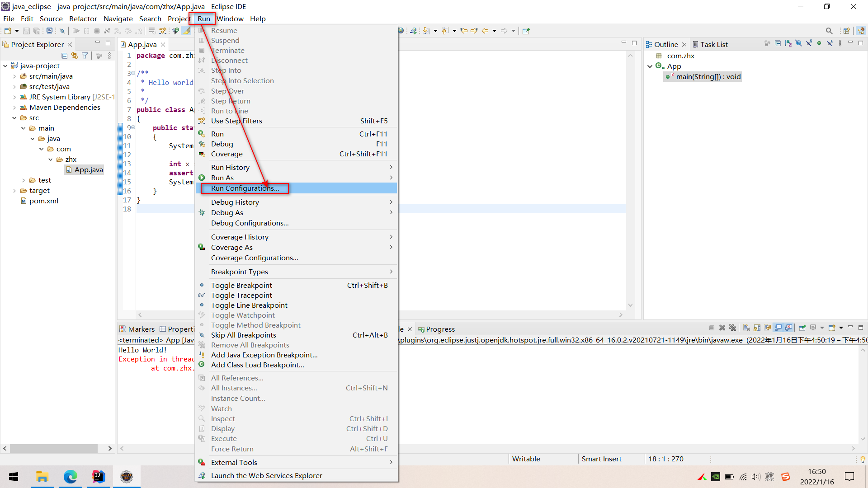
Task: Select the Skip All Breakpoints toolbar icon
Action: tap(62, 31)
